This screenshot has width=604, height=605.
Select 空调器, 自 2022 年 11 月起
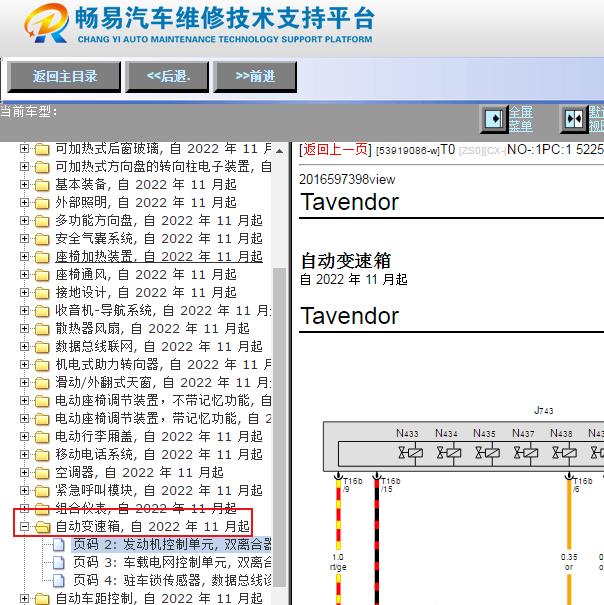tap(139, 473)
